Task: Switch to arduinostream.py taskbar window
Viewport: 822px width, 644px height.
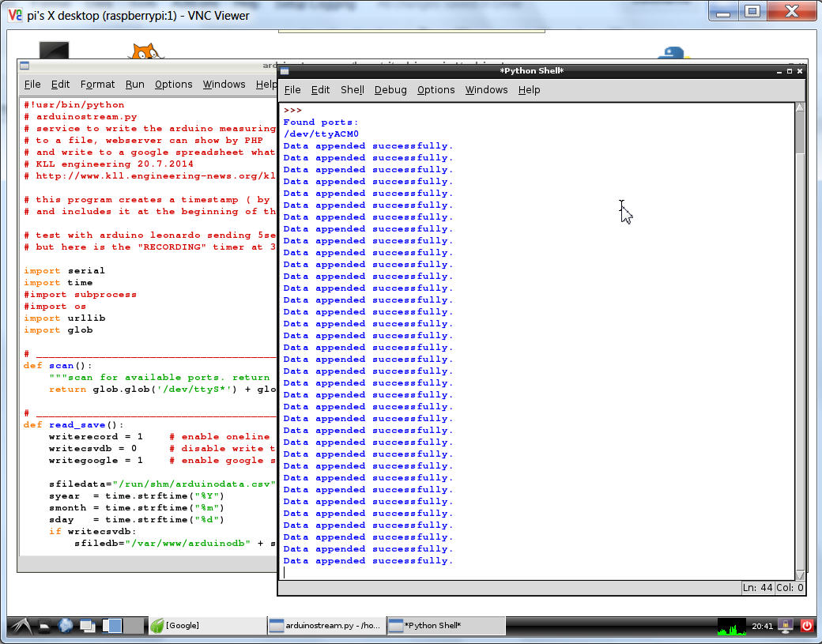Action: 325,625
